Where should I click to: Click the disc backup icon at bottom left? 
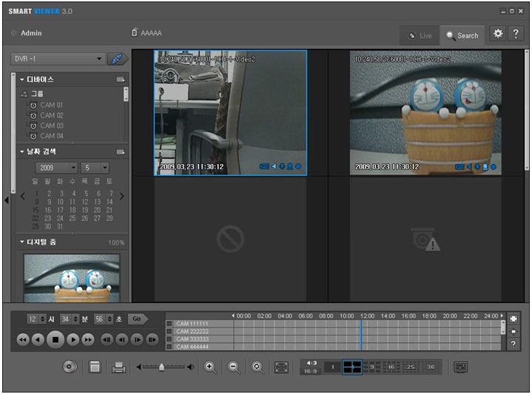coord(70,367)
